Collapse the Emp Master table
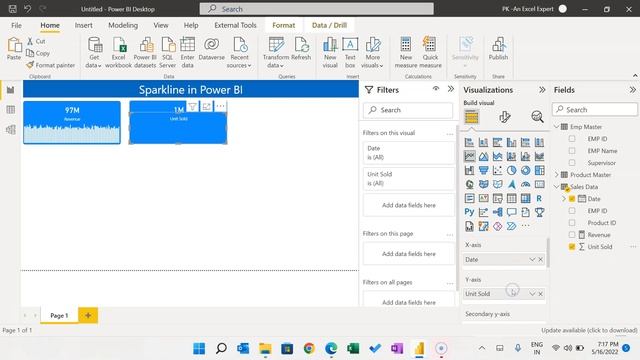640x360 pixels. click(x=556, y=127)
